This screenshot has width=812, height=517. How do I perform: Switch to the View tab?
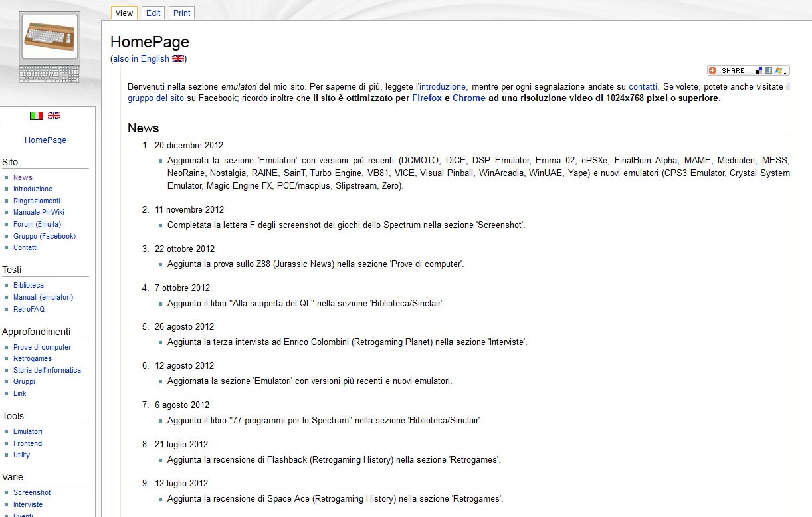(x=124, y=13)
